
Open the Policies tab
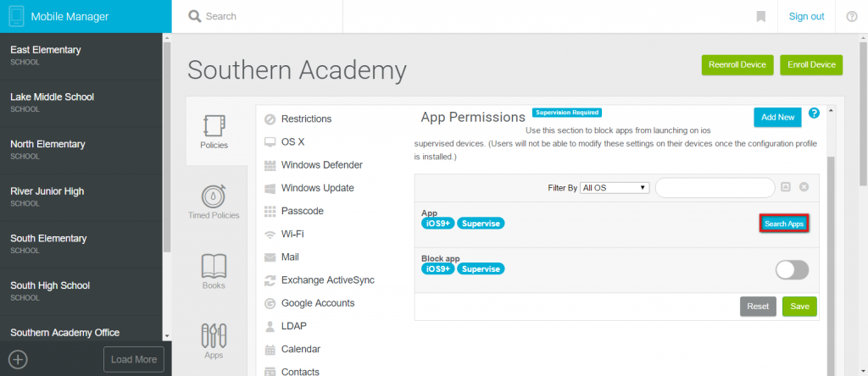pos(214,131)
